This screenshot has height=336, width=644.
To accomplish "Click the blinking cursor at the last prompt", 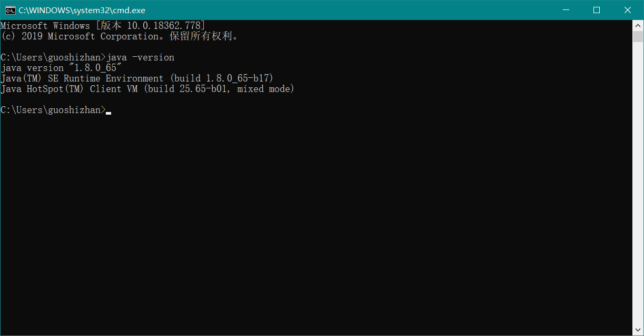I will click(x=108, y=112).
